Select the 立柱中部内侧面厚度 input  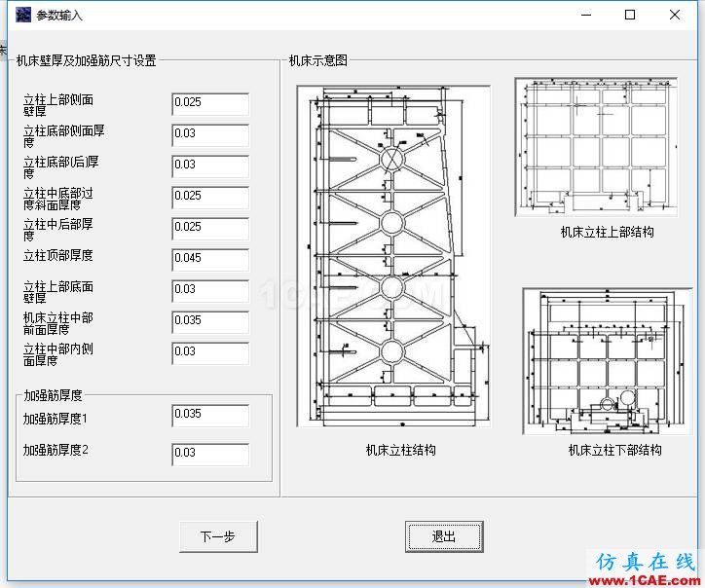click(x=210, y=353)
